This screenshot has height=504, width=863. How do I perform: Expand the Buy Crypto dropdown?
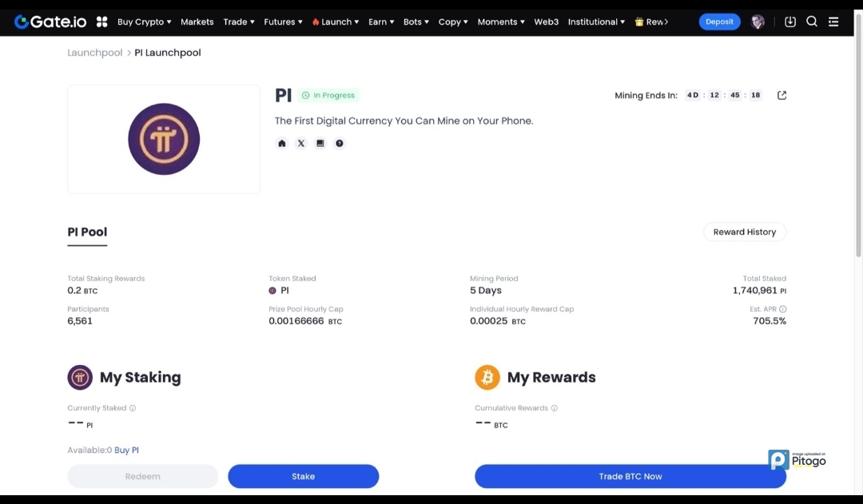[144, 22]
